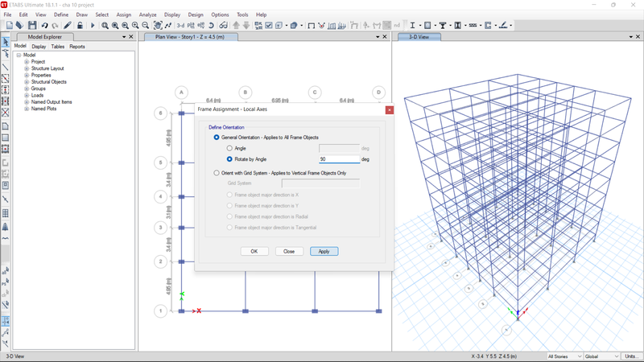Image resolution: width=644 pixels, height=362 pixels.
Task: Click the Zoom Out minus magnifier icon
Action: click(x=146, y=26)
